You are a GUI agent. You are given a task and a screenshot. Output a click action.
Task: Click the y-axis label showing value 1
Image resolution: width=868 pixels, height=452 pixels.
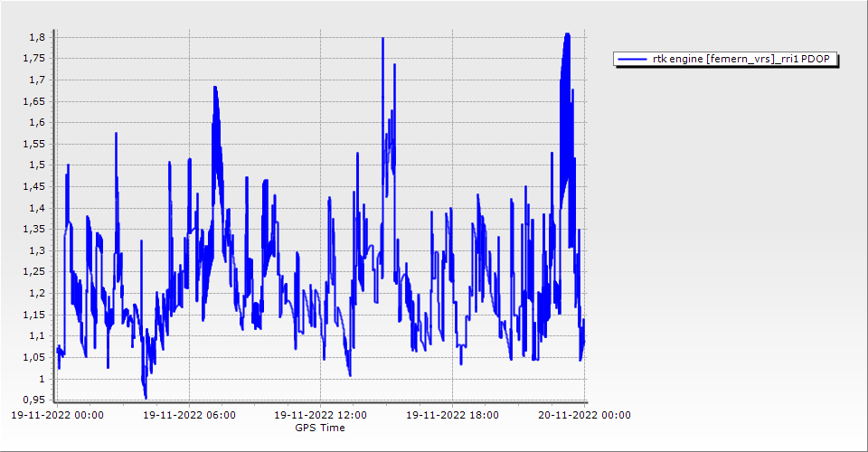(x=42, y=378)
